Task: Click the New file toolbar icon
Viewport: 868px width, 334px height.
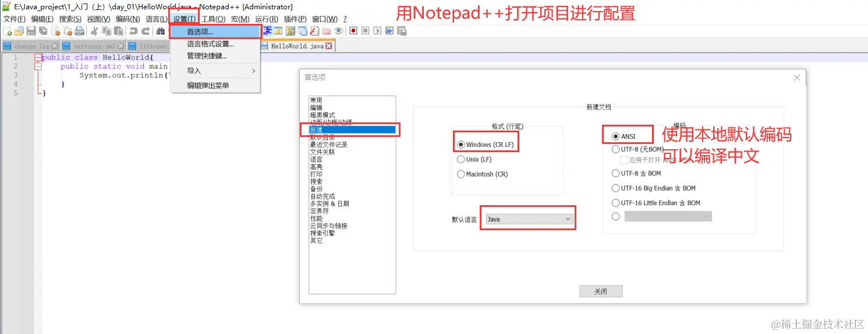Action: tap(8, 31)
